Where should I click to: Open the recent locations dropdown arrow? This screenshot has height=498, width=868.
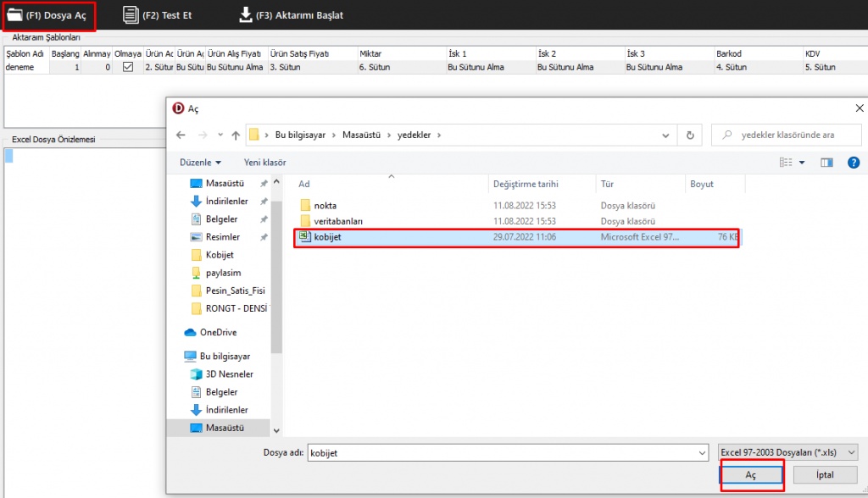[x=220, y=135]
